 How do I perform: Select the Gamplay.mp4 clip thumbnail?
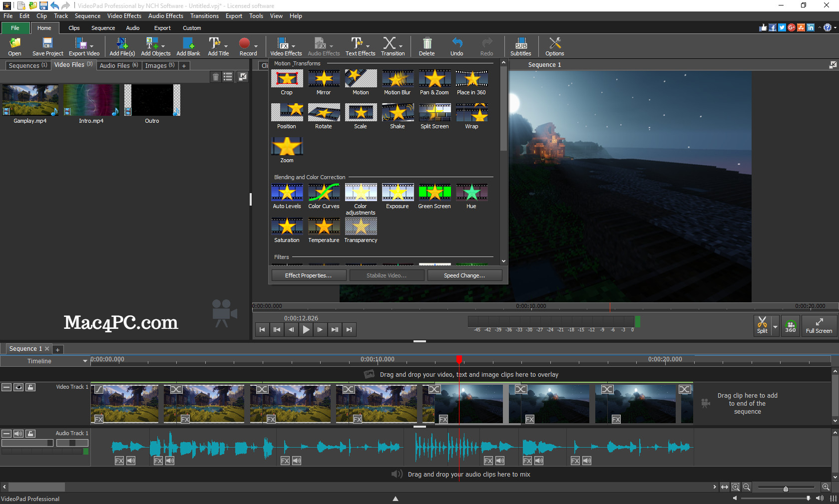pos(30,100)
